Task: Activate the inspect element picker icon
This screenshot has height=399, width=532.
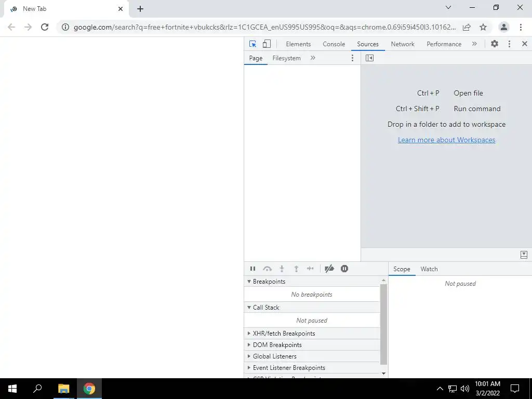Action: pyautogui.click(x=253, y=44)
